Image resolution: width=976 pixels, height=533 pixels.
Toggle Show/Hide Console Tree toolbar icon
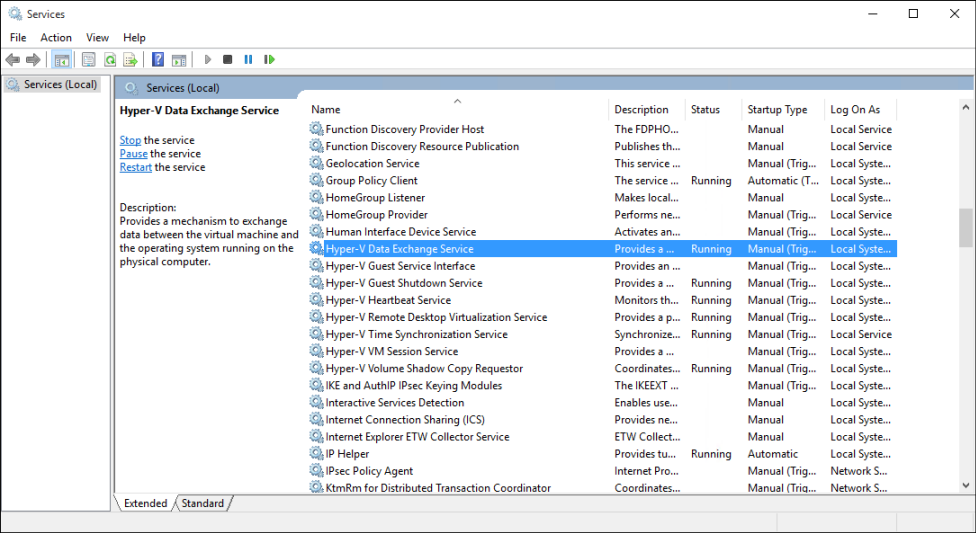pos(61,60)
